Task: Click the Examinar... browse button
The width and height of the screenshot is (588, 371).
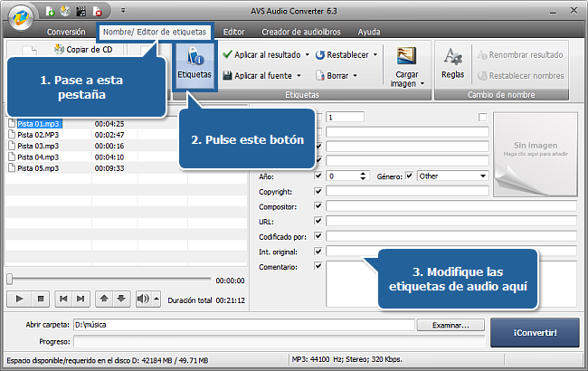Action: point(451,325)
